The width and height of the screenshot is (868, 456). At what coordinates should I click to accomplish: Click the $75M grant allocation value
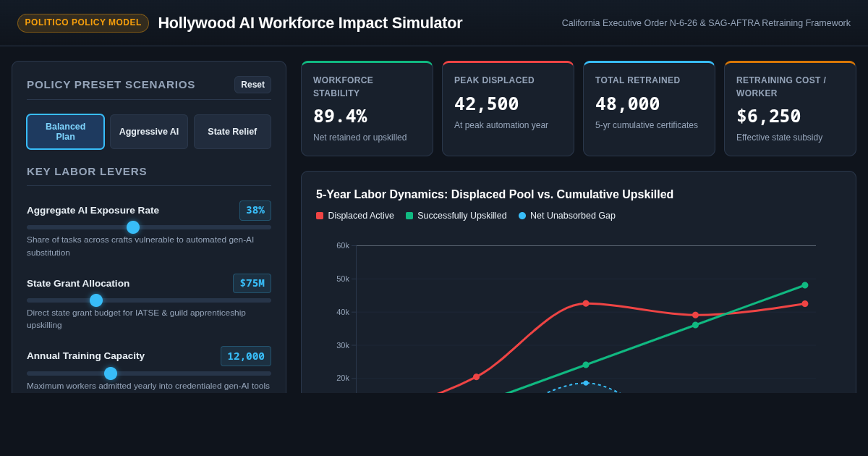(x=252, y=284)
